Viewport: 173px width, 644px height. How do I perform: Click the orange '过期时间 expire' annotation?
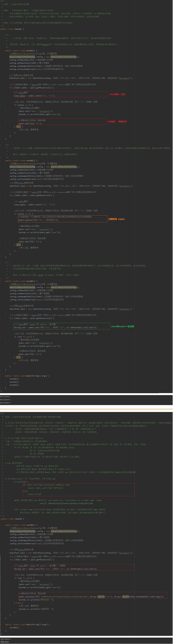pos(116,219)
